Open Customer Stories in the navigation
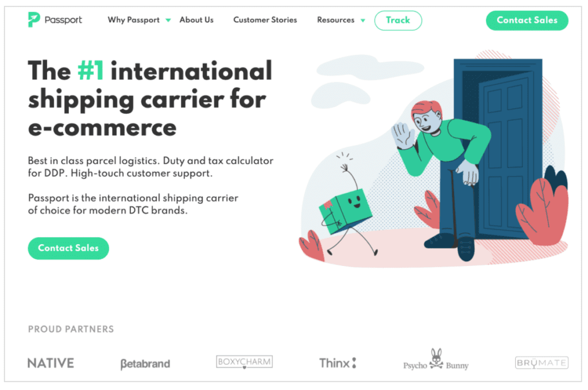Viewport: 588px width, 390px height. click(265, 20)
